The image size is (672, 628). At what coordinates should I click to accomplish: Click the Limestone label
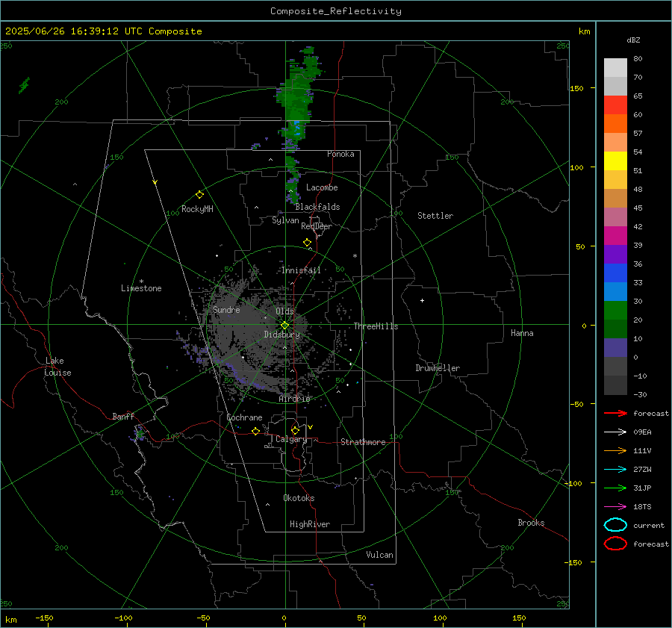point(141,288)
